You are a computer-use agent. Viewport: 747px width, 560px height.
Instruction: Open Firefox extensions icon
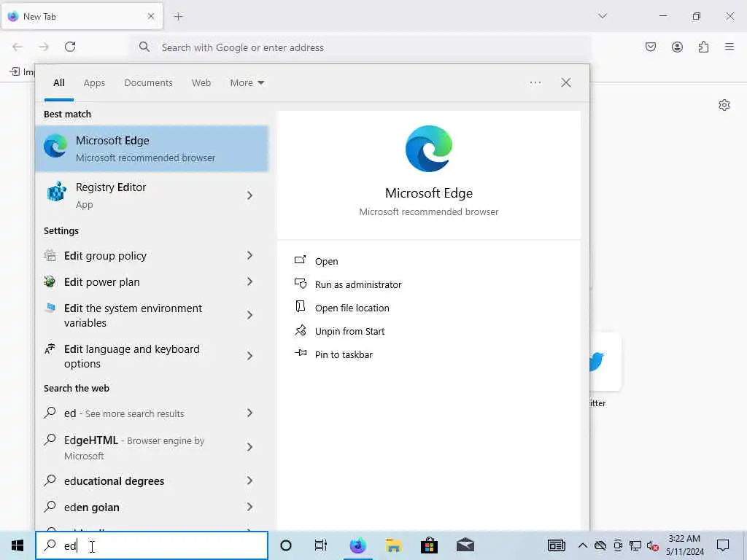(703, 47)
